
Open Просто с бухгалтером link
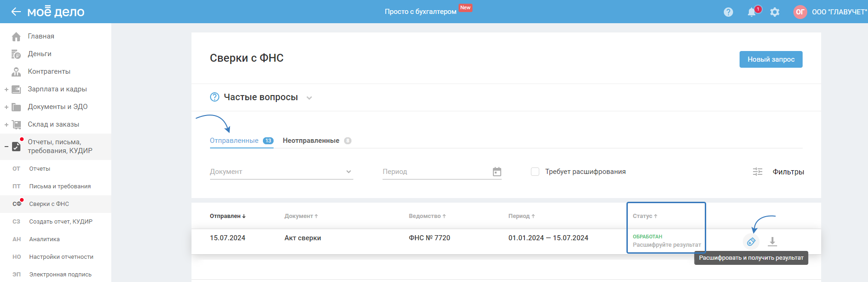(x=421, y=12)
